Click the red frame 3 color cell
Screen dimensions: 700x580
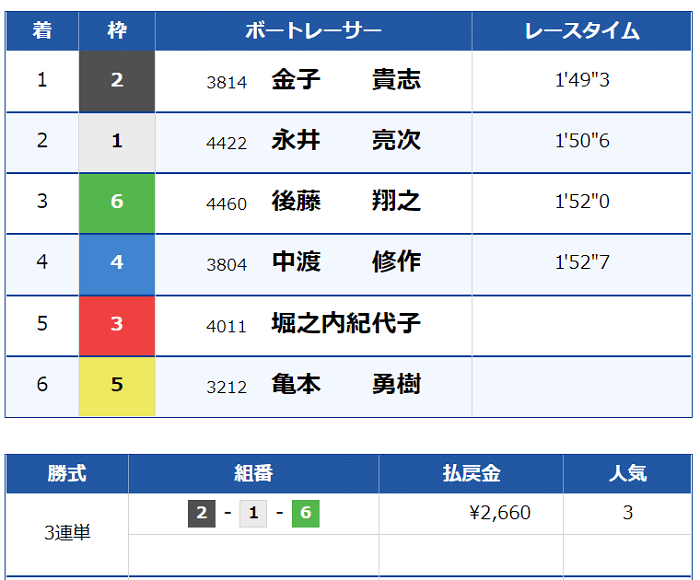click(x=117, y=325)
